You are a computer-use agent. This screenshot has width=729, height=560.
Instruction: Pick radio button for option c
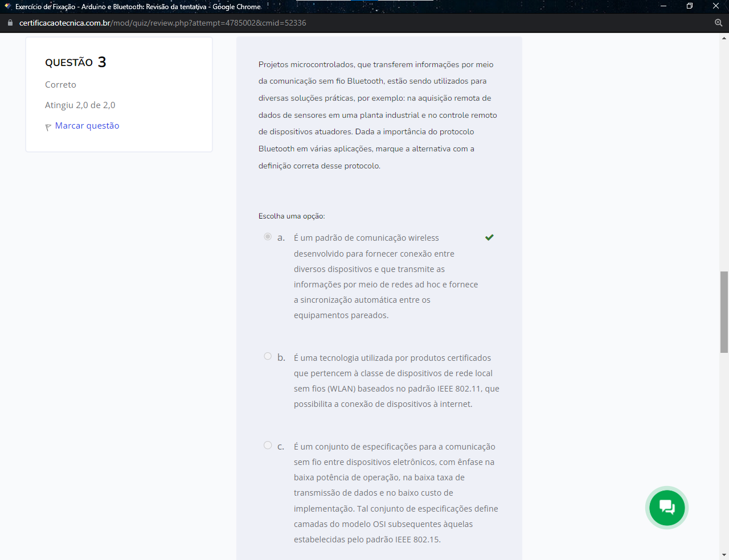click(x=268, y=445)
